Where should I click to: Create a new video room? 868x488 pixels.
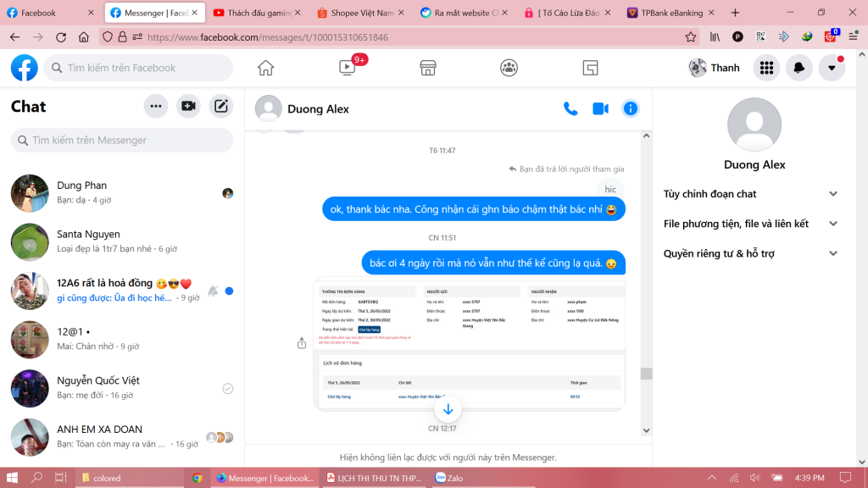coord(188,106)
